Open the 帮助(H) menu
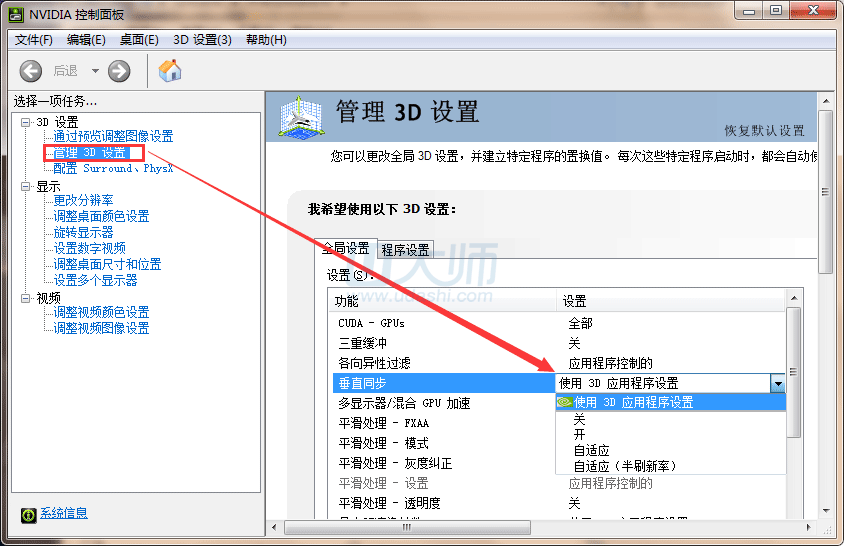The height and width of the screenshot is (546, 844). click(265, 40)
